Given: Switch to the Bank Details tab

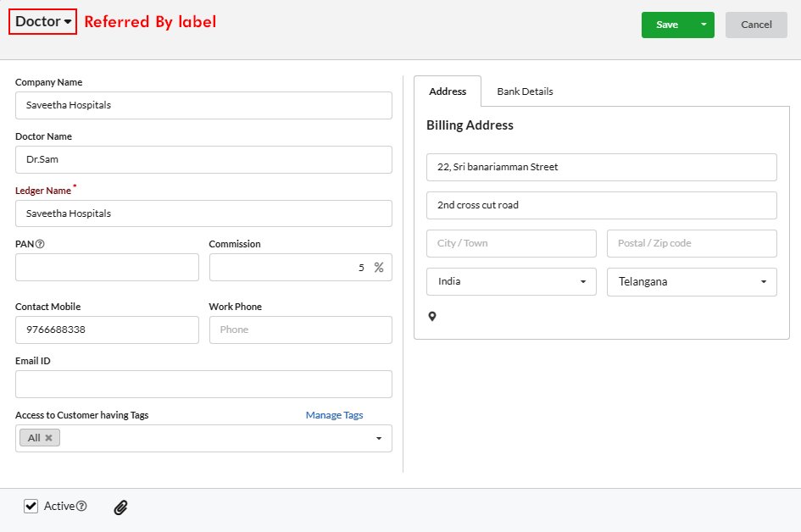Looking at the screenshot, I should click(525, 91).
